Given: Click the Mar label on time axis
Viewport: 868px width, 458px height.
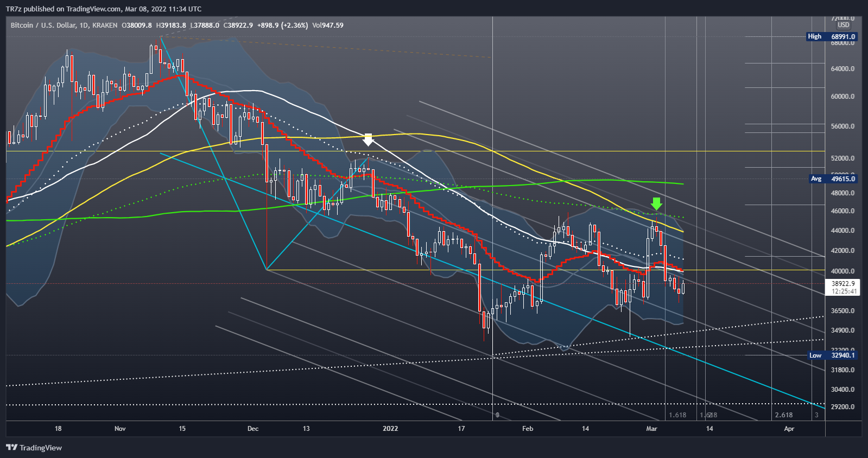Looking at the screenshot, I should click(x=651, y=429).
